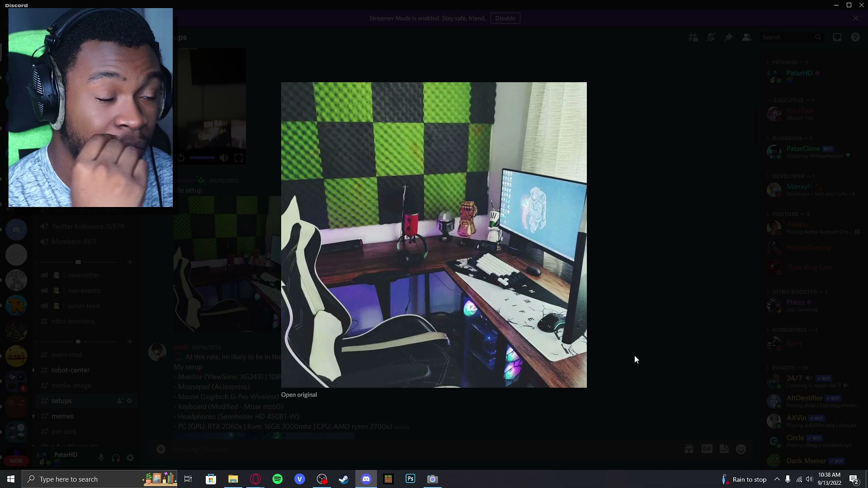Open Steam from taskbar
The image size is (868, 488).
point(344,479)
